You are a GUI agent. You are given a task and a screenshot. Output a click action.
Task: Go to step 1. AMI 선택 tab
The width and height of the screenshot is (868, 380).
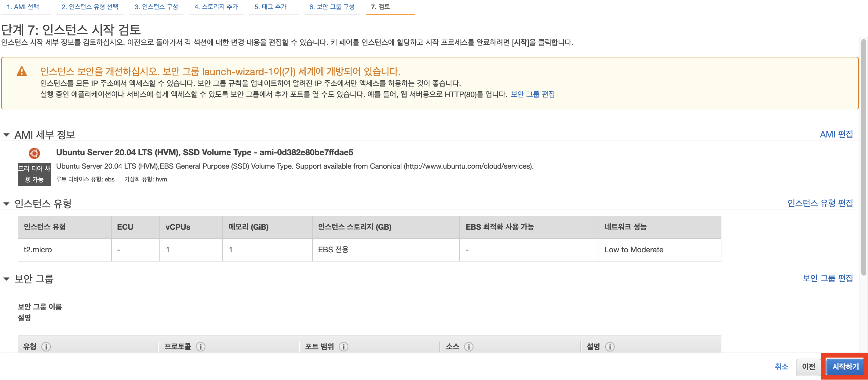(x=23, y=7)
